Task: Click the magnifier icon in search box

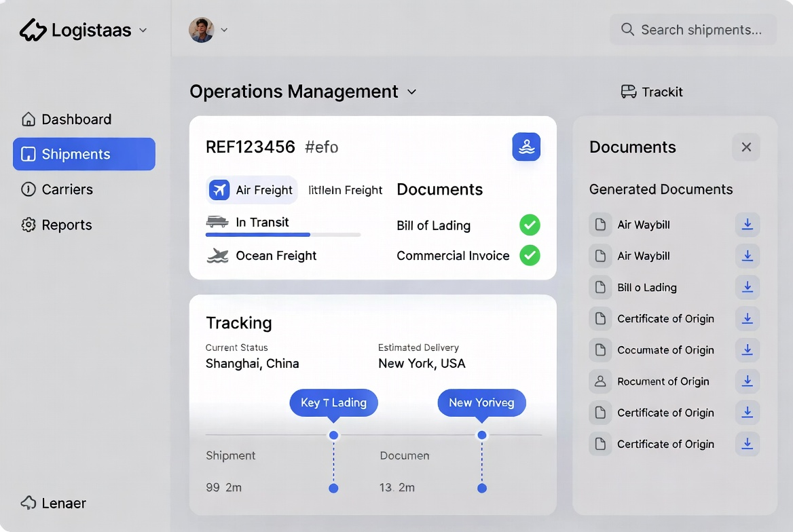Action: [627, 29]
